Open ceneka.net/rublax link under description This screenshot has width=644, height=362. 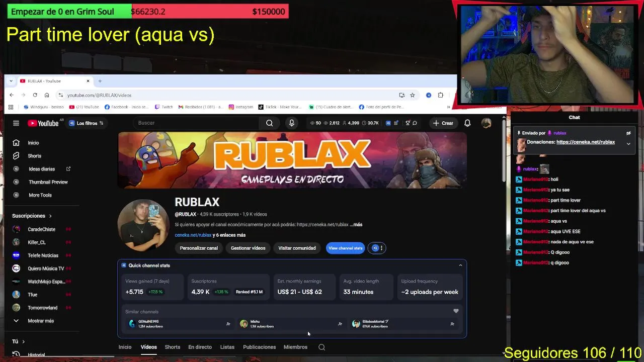click(x=193, y=235)
